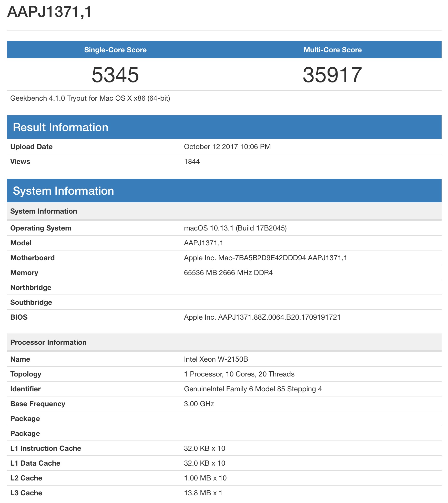Click the Geekbench 4.1.0 Tryout version text

click(90, 98)
